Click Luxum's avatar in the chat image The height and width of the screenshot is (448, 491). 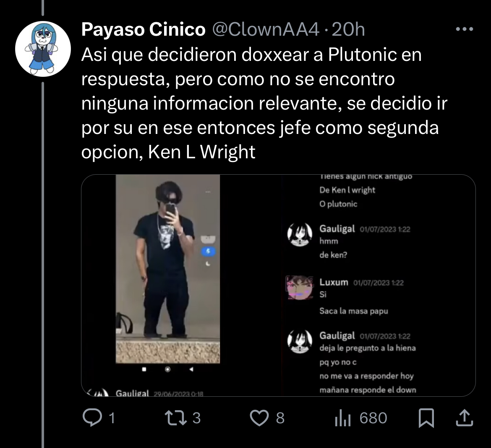[x=300, y=288]
